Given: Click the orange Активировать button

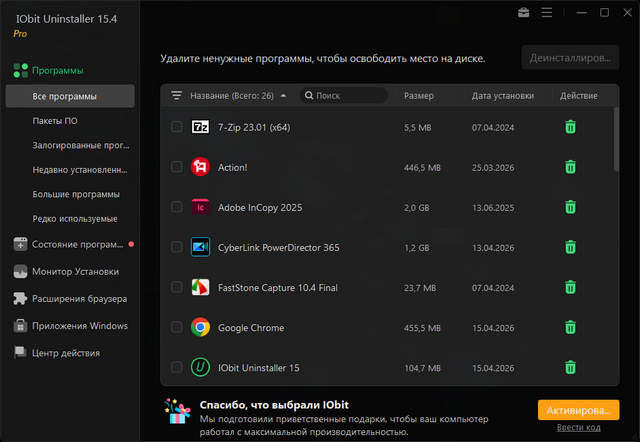Looking at the screenshot, I should 578,410.
